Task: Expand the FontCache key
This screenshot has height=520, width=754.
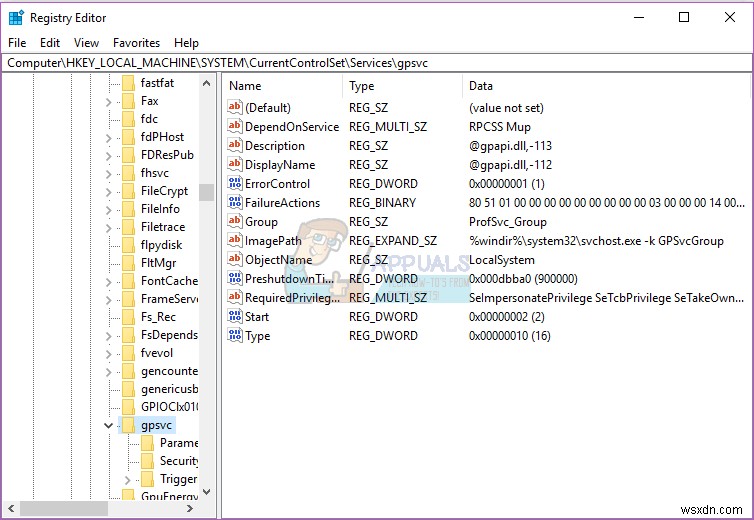Action: (108, 282)
